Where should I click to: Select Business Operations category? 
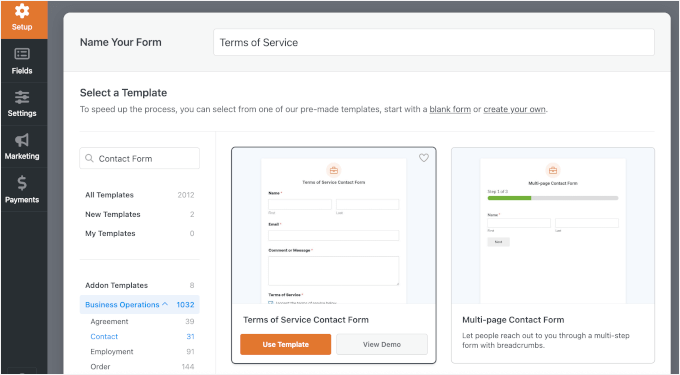[140, 304]
